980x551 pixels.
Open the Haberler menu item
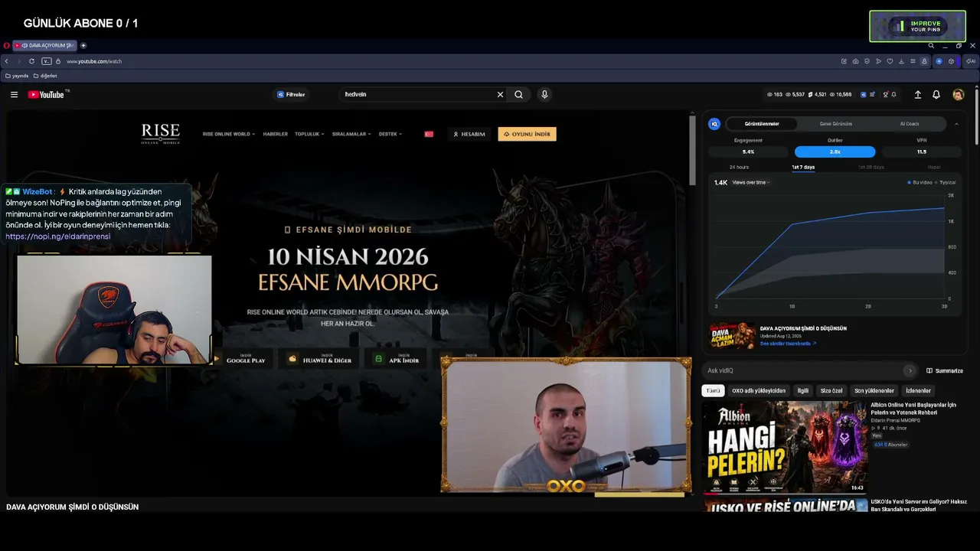pos(276,134)
